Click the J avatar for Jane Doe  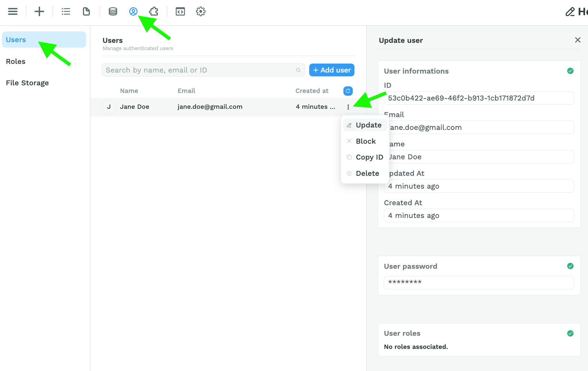tap(109, 107)
